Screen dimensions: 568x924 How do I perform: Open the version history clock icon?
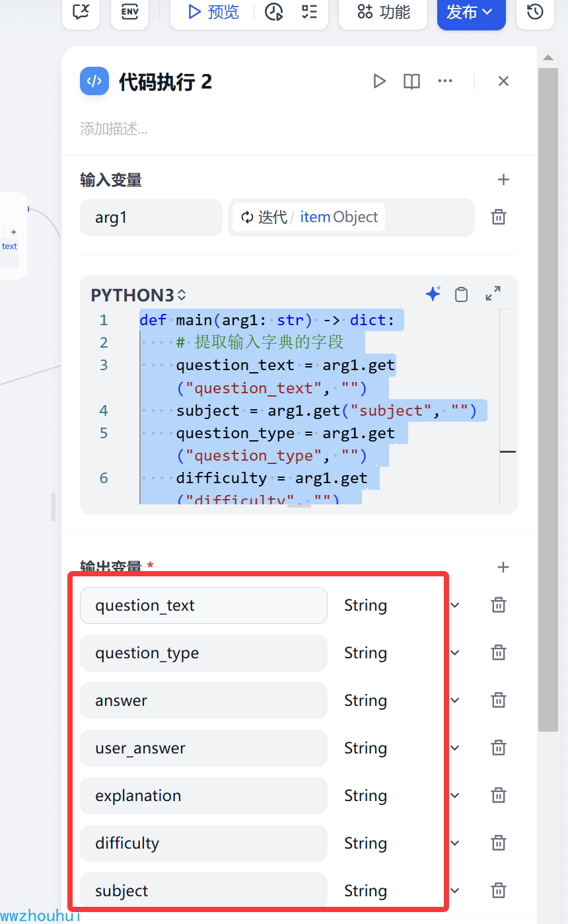tap(534, 12)
